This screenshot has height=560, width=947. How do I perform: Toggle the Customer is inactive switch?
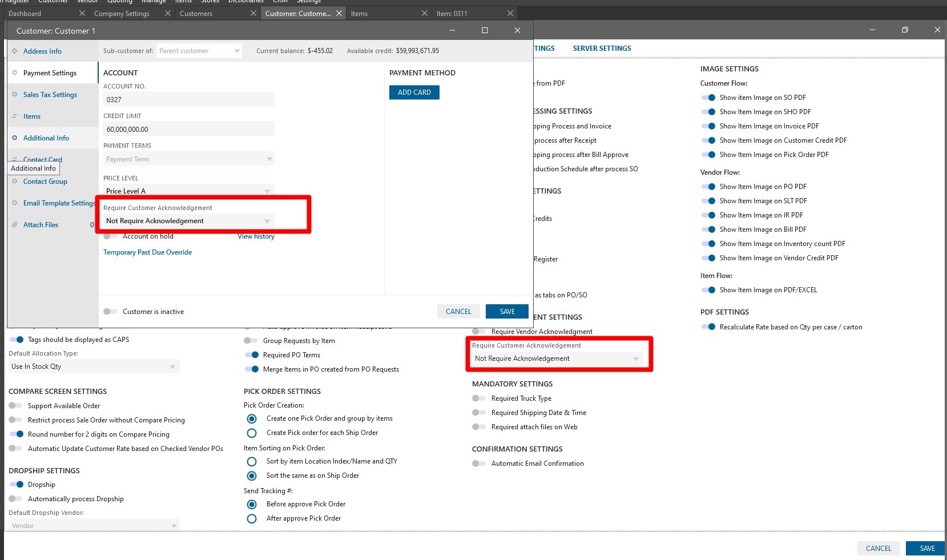tap(110, 312)
